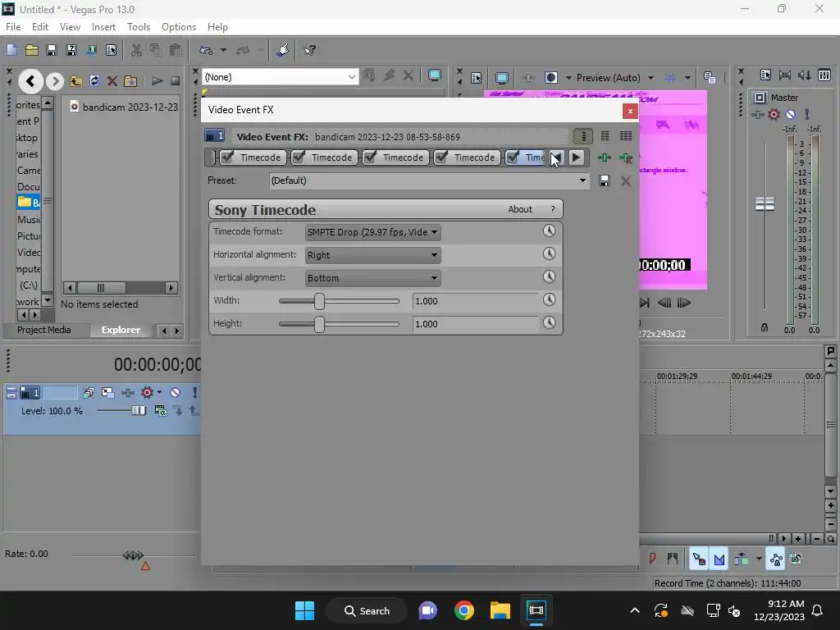Delete the selected Explorer item

click(112, 81)
